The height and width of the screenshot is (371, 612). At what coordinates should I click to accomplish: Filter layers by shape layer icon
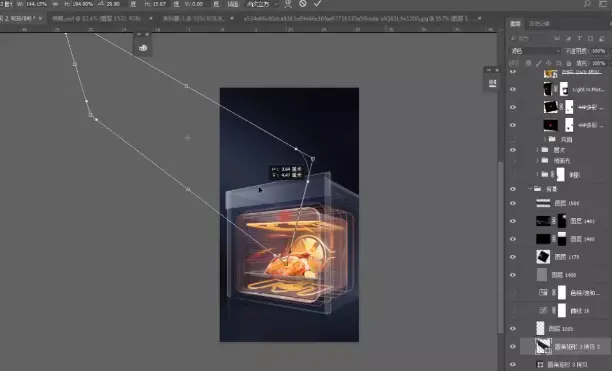590,38
